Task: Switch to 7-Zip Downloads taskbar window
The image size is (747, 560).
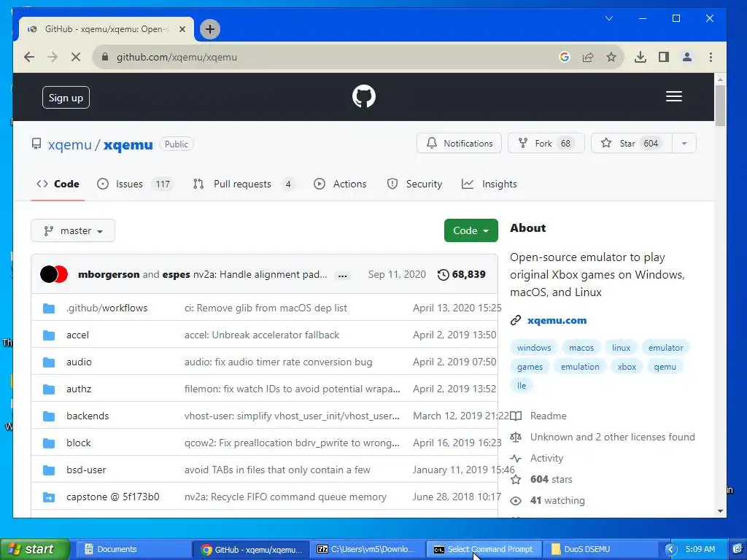Action: (367, 549)
